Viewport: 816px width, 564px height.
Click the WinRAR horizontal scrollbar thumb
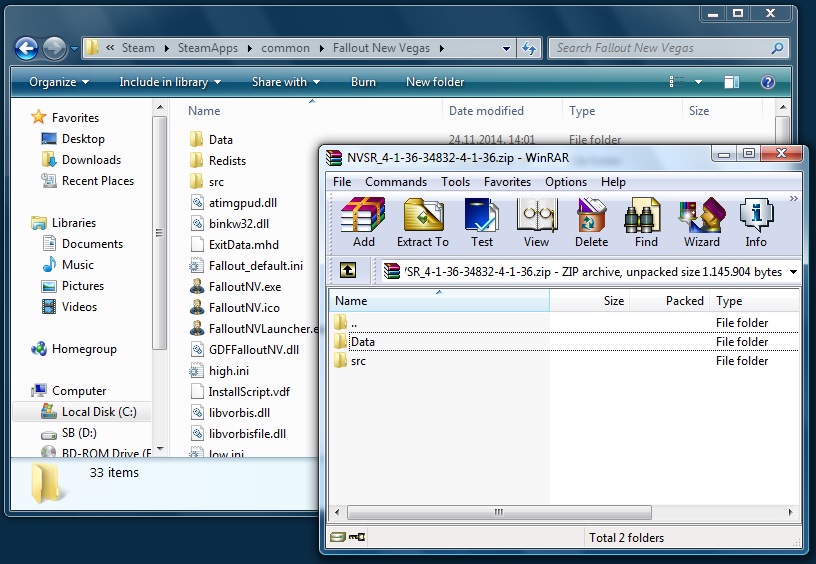(x=499, y=512)
